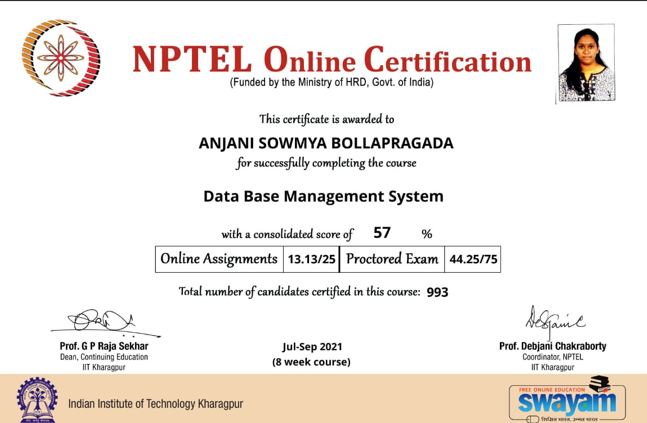Click the consolidated score value 57

[x=381, y=233]
